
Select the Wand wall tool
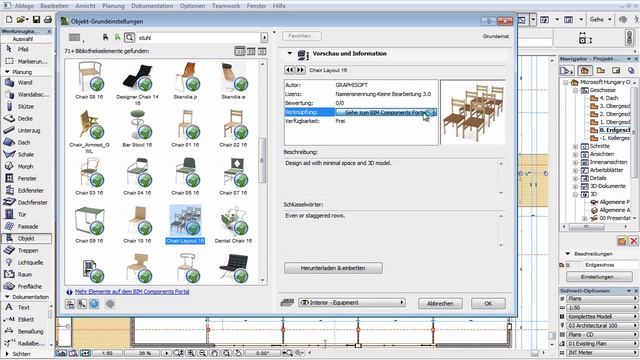coord(24,82)
